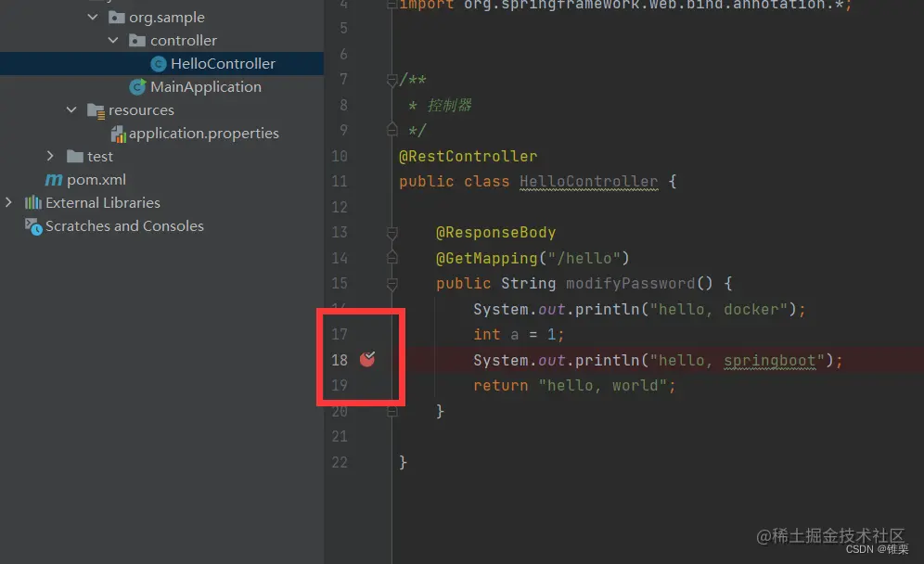Image resolution: width=924 pixels, height=564 pixels.
Task: Select Scratches and Consoles label
Action: tap(124, 225)
